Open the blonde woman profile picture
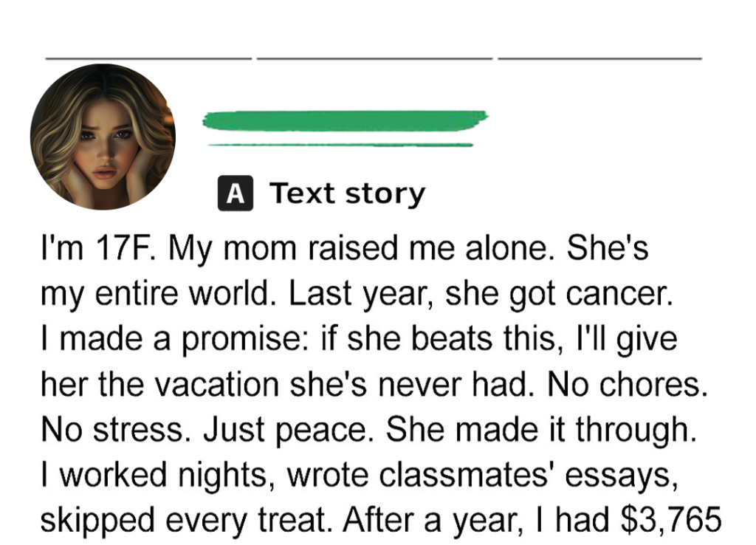This screenshot has height=545, width=756. click(103, 137)
